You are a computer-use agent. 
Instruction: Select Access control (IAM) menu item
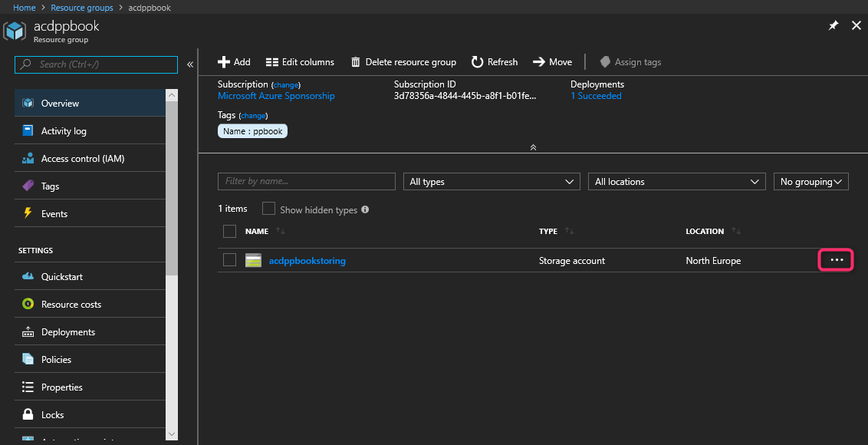click(x=82, y=159)
